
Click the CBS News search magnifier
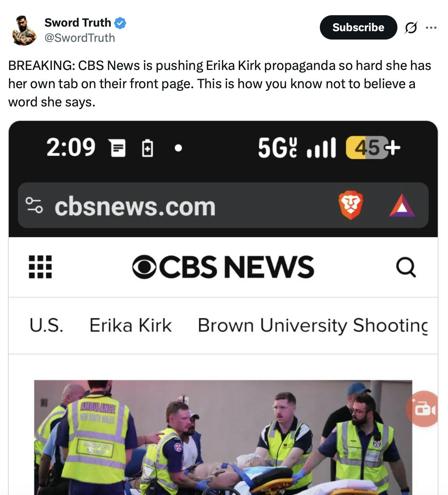click(x=406, y=267)
